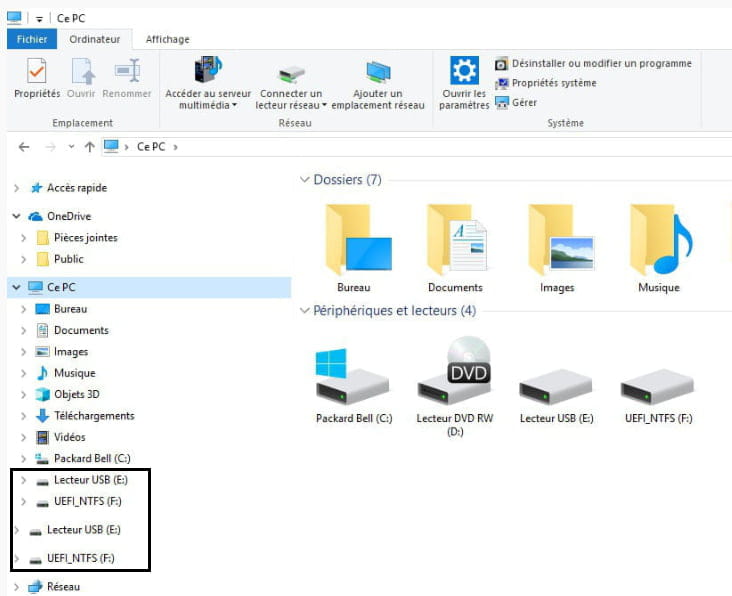Select Public folder in sidebar
732x596 pixels.
tap(69, 259)
